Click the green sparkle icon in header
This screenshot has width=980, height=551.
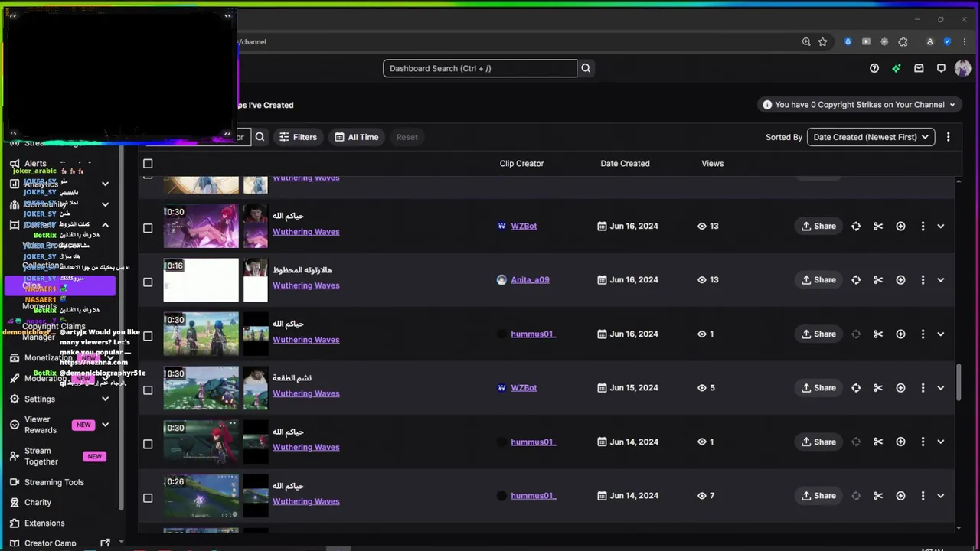pos(897,68)
